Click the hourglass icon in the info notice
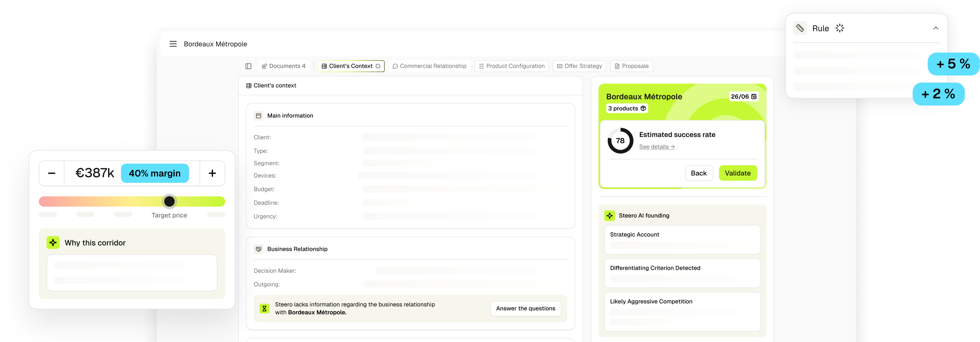Viewport: 980px width, 342px height. pyautogui.click(x=264, y=309)
